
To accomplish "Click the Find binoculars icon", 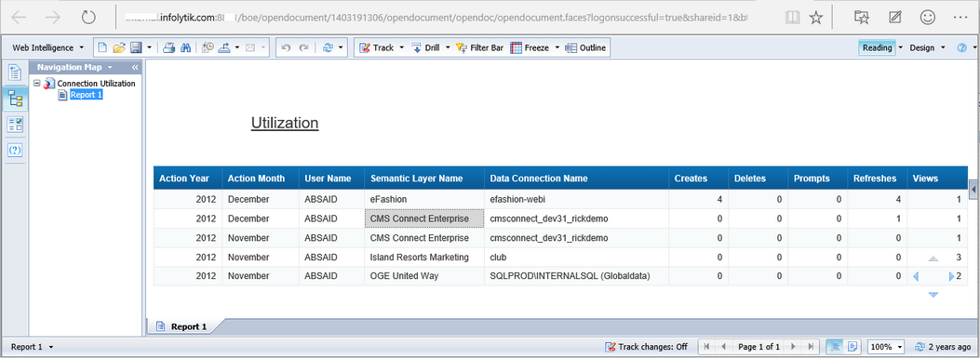I will (185, 47).
